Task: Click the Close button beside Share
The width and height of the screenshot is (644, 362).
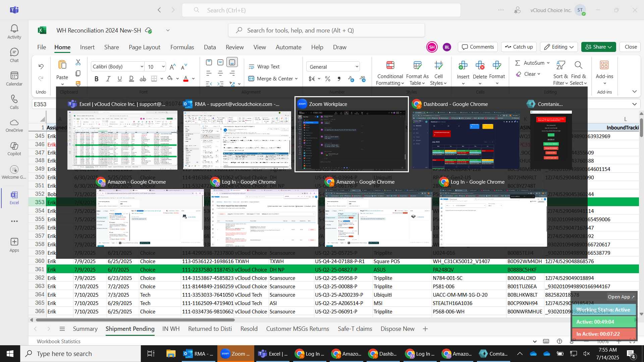Action: coord(631,47)
